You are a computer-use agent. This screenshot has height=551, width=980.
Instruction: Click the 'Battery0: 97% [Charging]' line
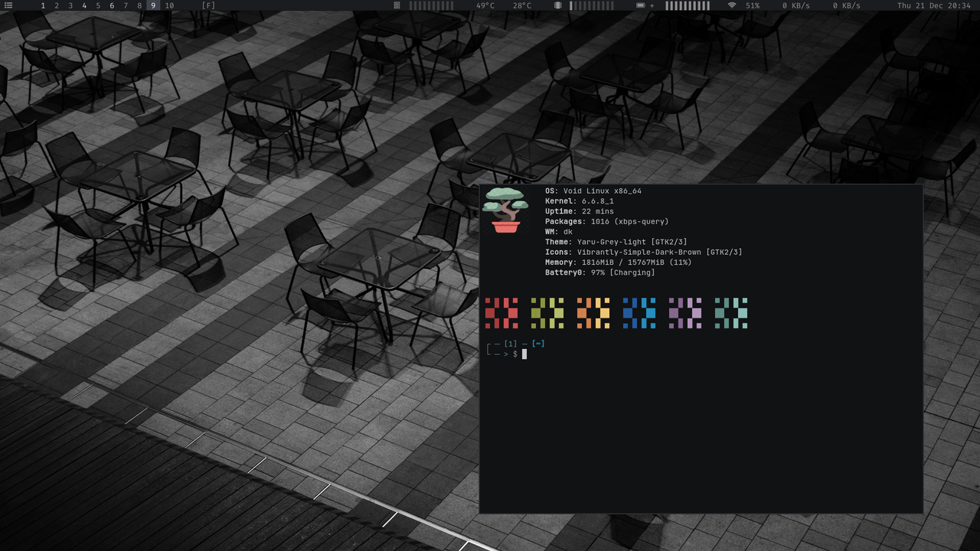(x=600, y=272)
